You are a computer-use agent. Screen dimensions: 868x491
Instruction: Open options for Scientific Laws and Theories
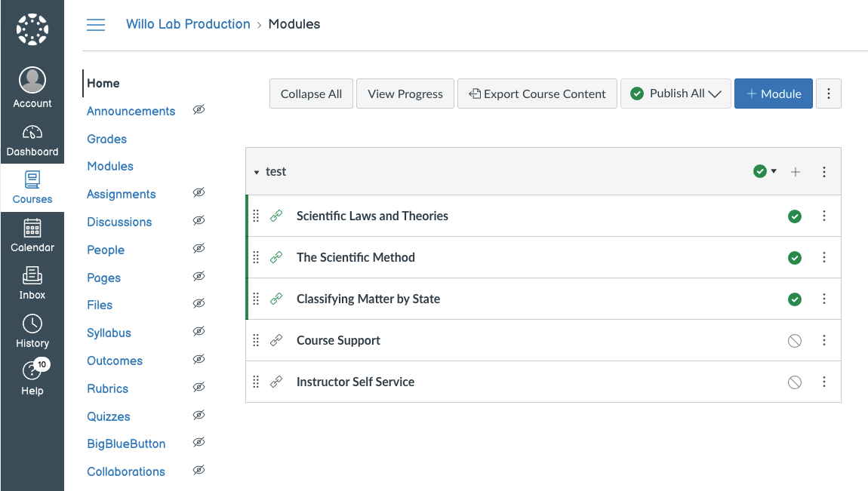tap(823, 216)
